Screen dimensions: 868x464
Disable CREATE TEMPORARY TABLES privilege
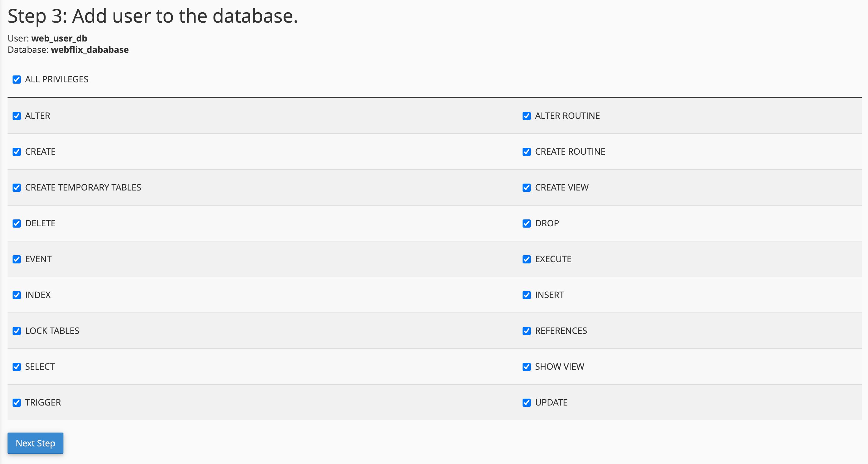[17, 187]
